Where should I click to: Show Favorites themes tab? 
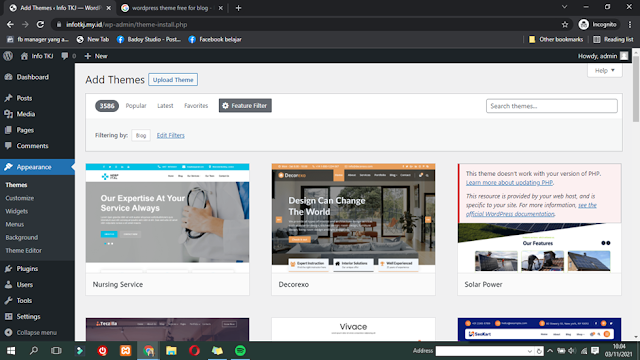196,106
